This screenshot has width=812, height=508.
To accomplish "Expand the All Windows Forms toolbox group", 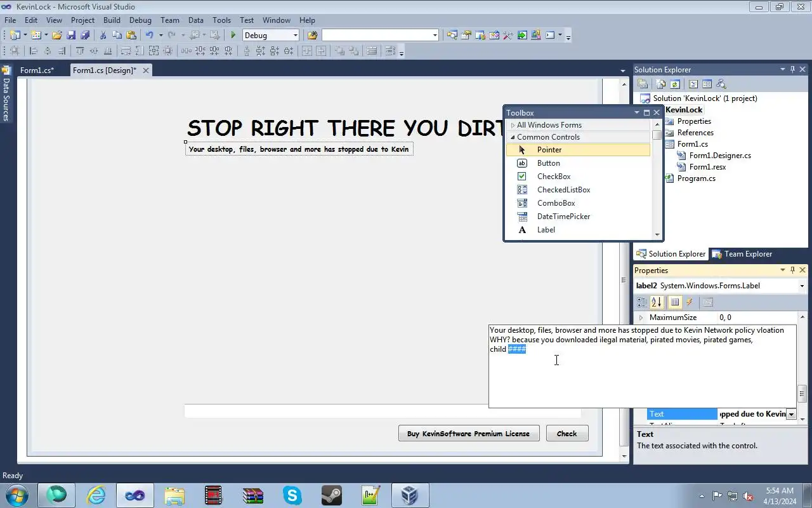I will coord(513,125).
